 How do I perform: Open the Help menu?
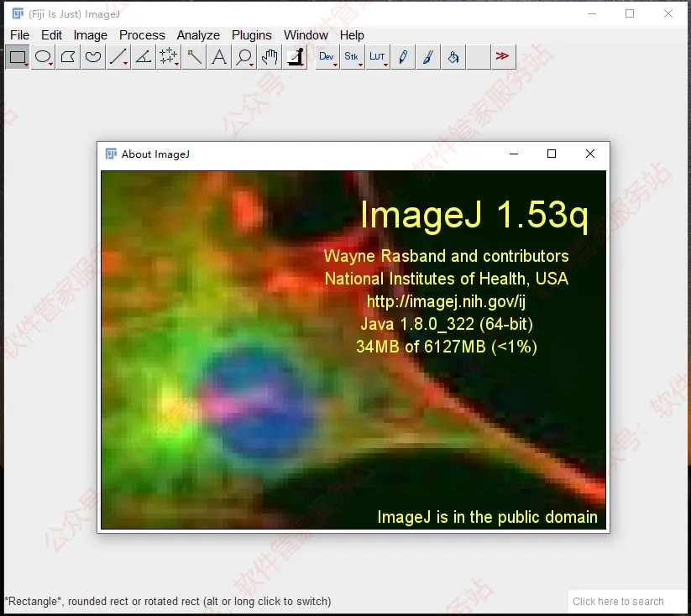[352, 35]
